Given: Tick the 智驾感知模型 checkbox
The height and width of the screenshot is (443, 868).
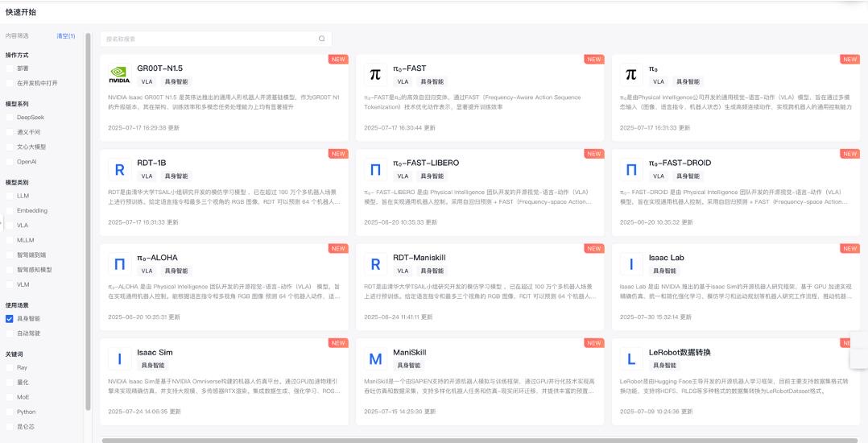Looking at the screenshot, I should (10, 270).
